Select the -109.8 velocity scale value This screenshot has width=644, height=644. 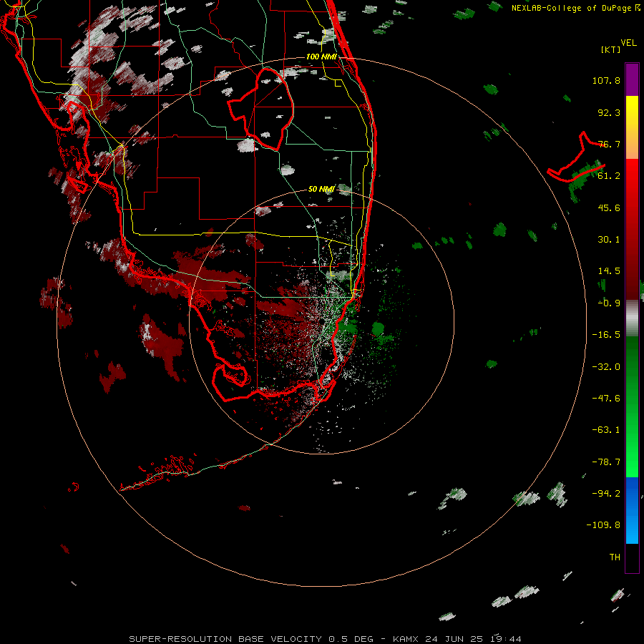click(603, 525)
